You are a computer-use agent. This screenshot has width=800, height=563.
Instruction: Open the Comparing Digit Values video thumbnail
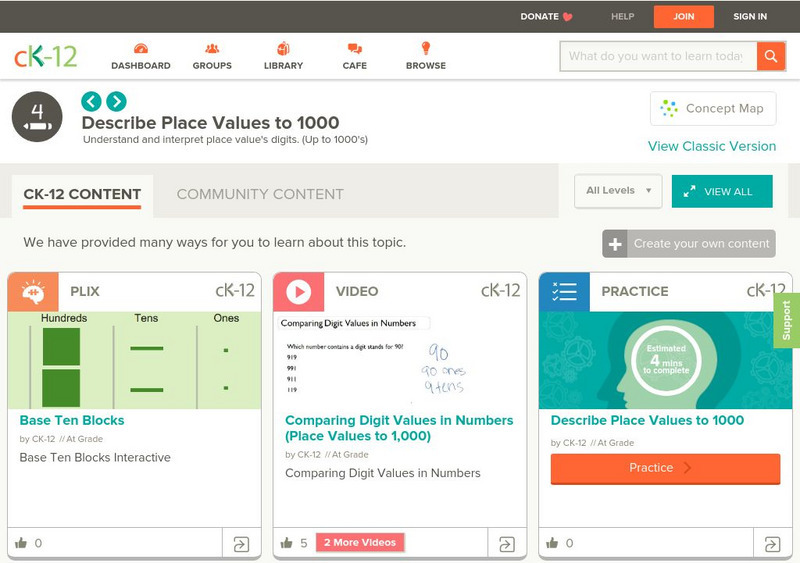pos(400,360)
